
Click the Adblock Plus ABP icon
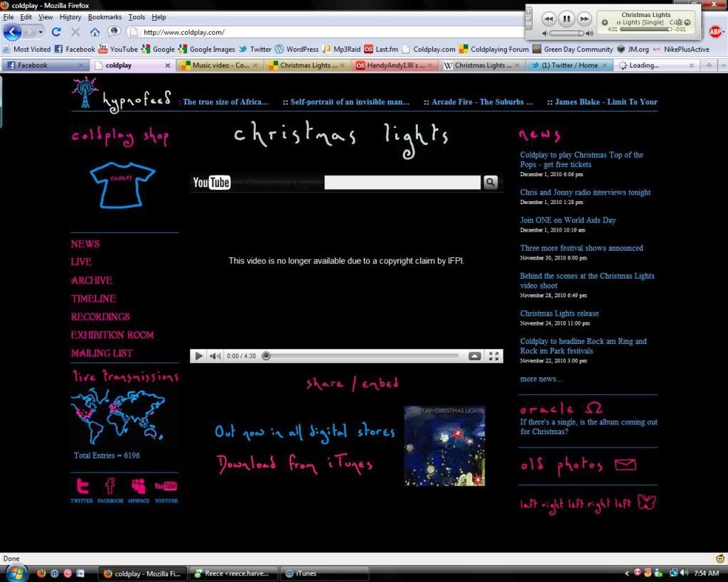click(714, 31)
